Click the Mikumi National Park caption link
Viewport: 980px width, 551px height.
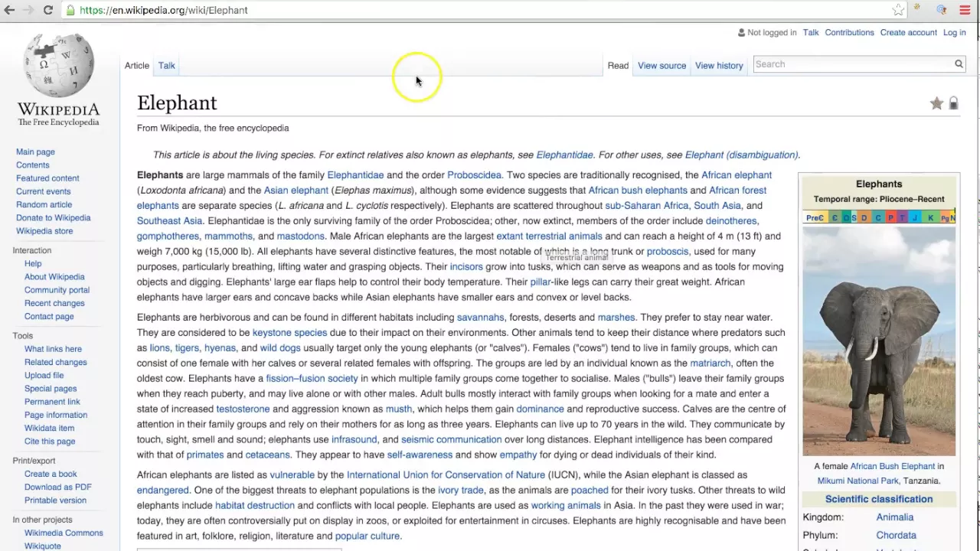(x=857, y=481)
